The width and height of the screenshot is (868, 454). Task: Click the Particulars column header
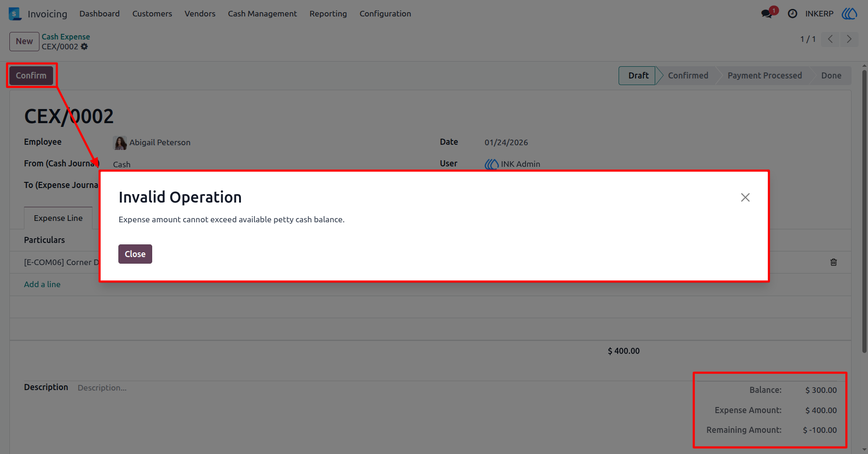pyautogui.click(x=45, y=240)
